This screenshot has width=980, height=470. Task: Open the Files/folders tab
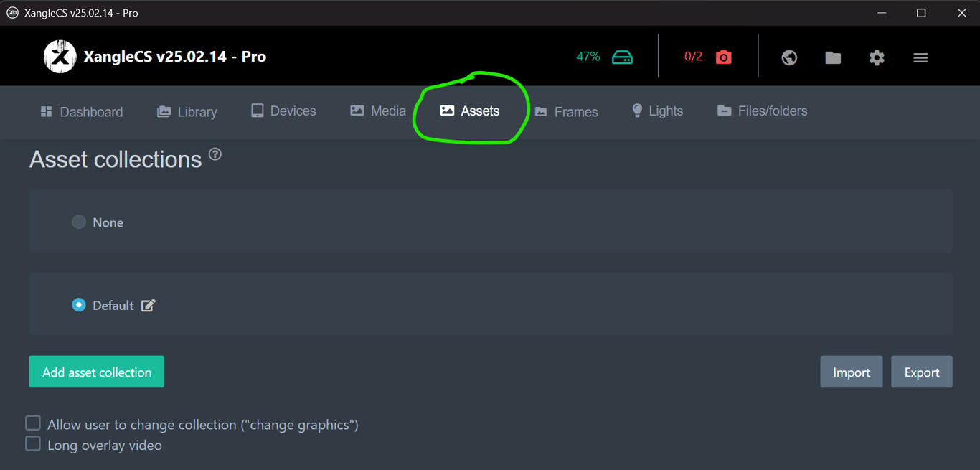[x=762, y=111]
